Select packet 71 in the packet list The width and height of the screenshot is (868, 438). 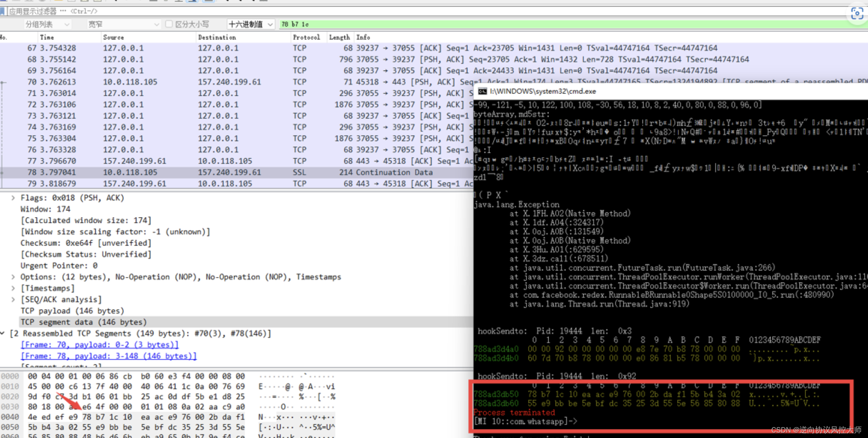click(x=236, y=93)
